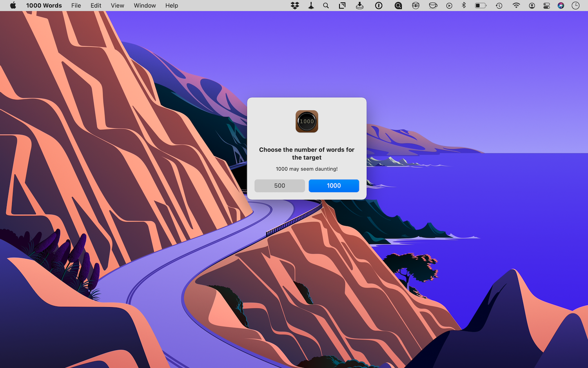Image resolution: width=588 pixels, height=368 pixels.
Task: Open Control Center toggles icon
Action: pos(546,5)
